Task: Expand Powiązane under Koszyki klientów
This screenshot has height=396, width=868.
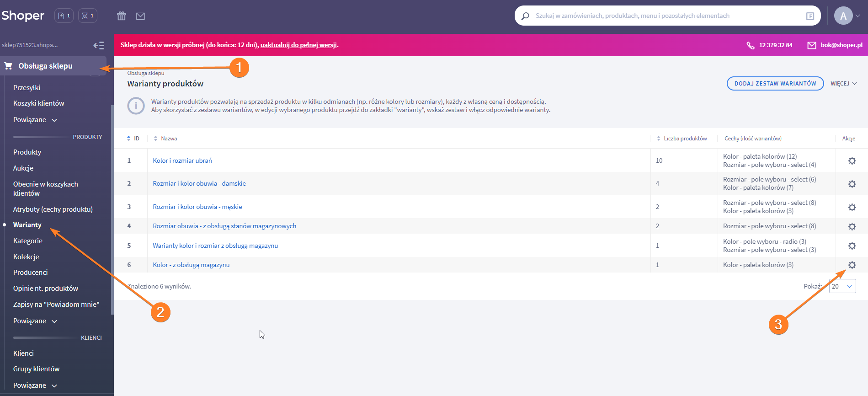Action: click(x=35, y=120)
